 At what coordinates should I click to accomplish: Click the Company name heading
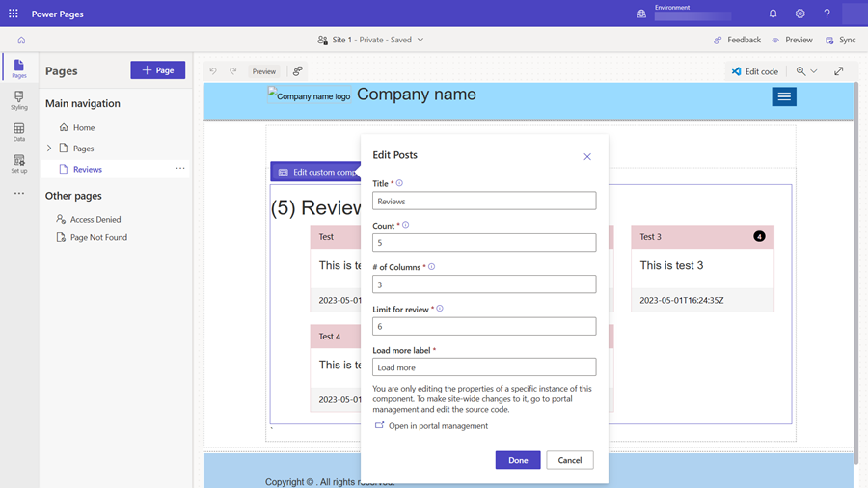coord(417,95)
